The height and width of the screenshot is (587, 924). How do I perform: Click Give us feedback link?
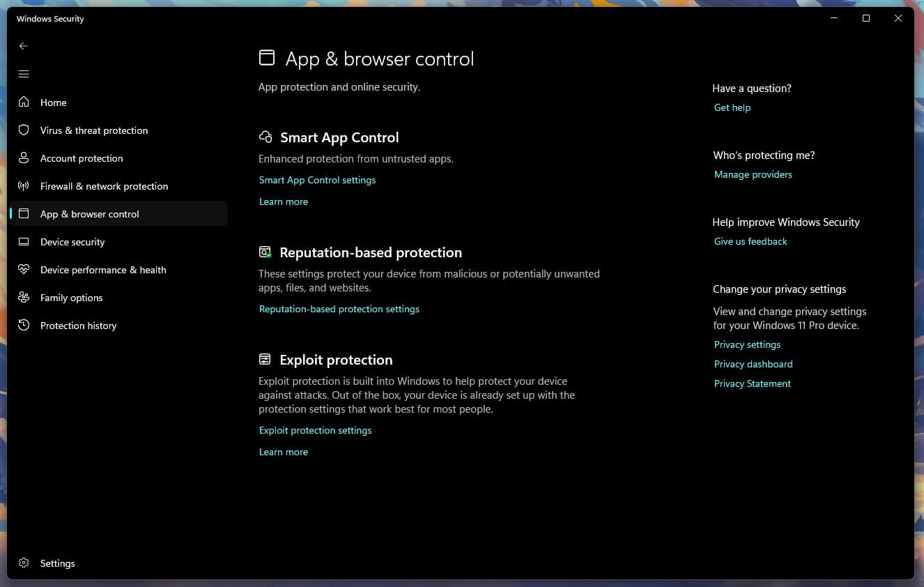pos(750,241)
